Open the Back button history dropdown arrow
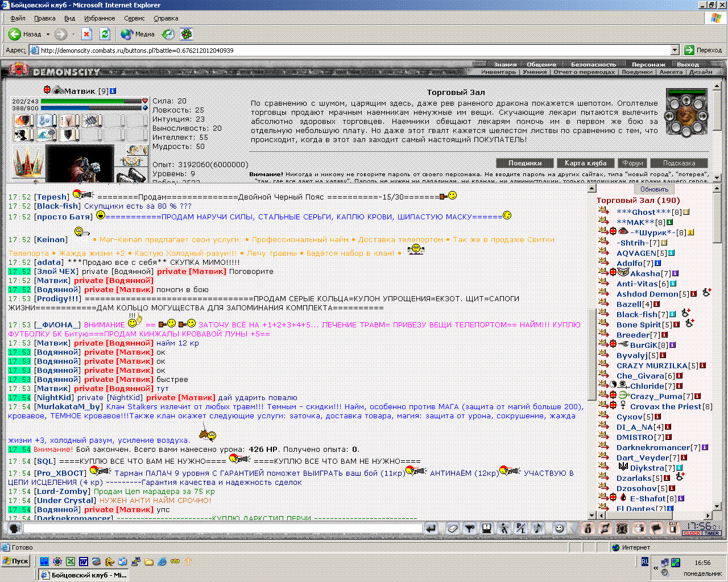728x582 pixels. [48, 34]
